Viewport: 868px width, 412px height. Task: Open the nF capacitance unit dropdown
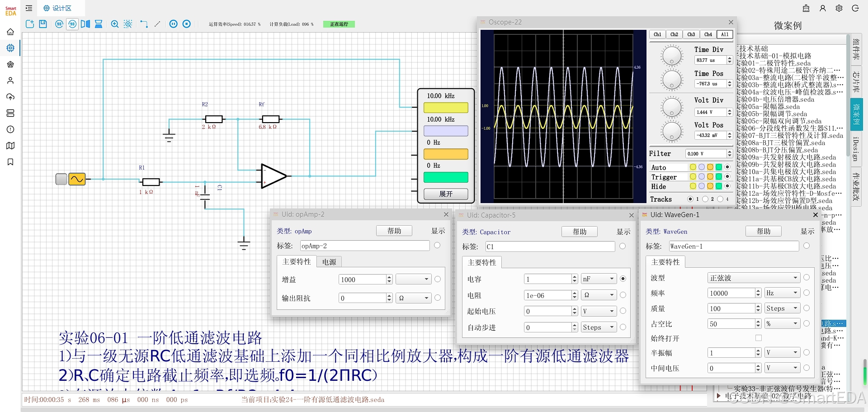tap(599, 279)
